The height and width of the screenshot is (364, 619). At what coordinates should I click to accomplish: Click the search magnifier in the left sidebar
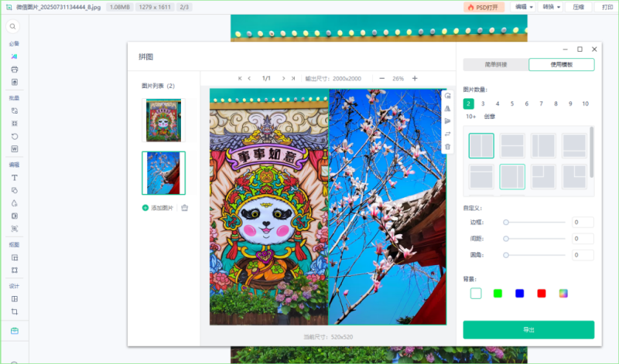(12, 26)
